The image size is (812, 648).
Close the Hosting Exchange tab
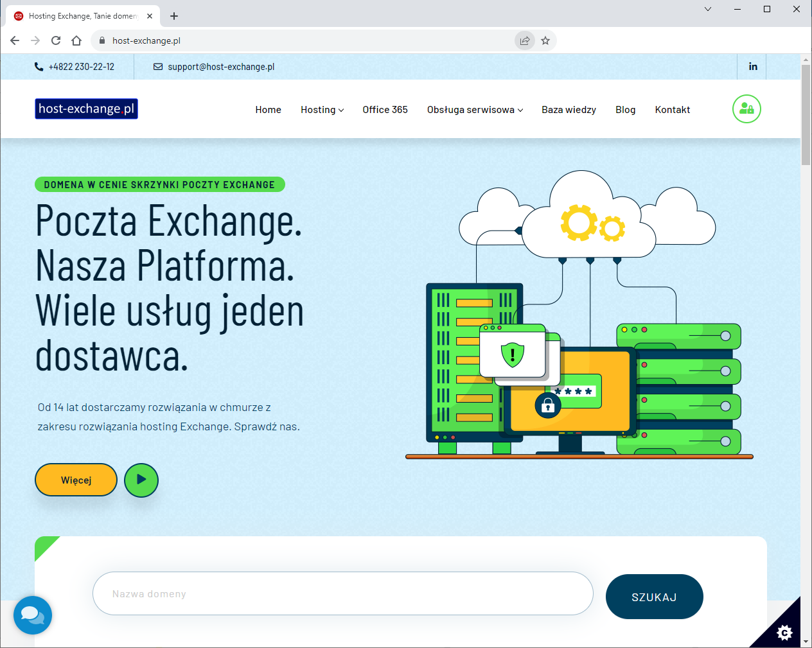pos(150,16)
